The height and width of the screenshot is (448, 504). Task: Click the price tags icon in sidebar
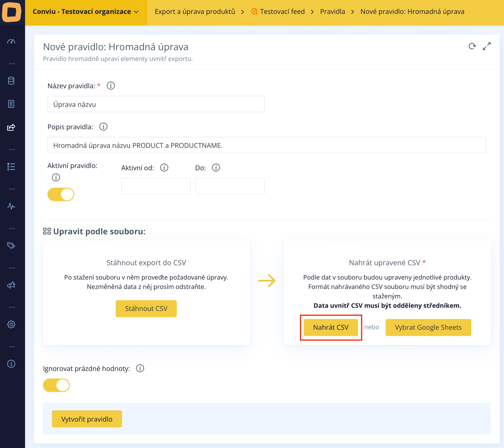coord(11,246)
